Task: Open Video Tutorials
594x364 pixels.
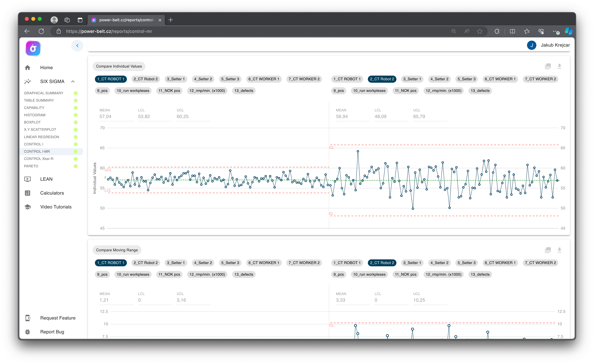Action: [56, 207]
